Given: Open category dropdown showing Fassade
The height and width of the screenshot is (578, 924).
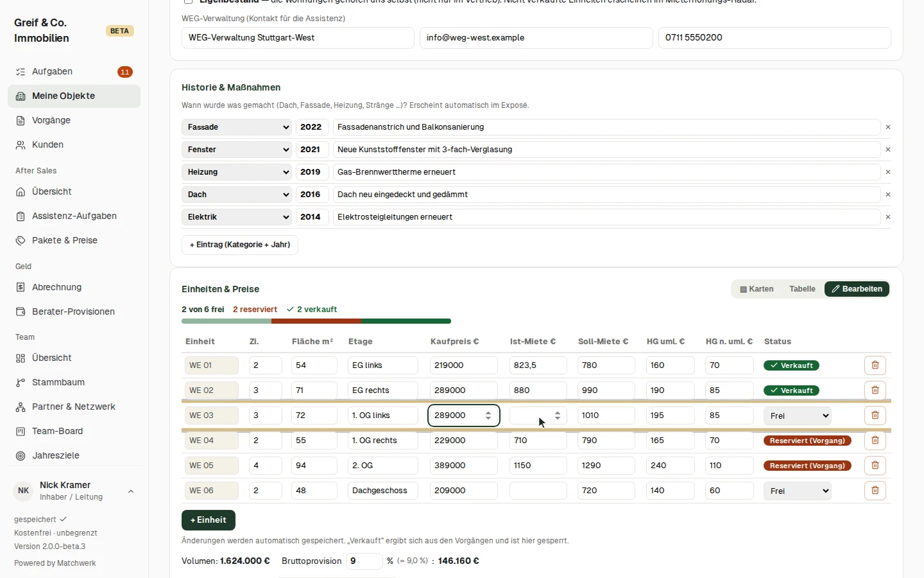Looking at the screenshot, I should click(x=237, y=127).
